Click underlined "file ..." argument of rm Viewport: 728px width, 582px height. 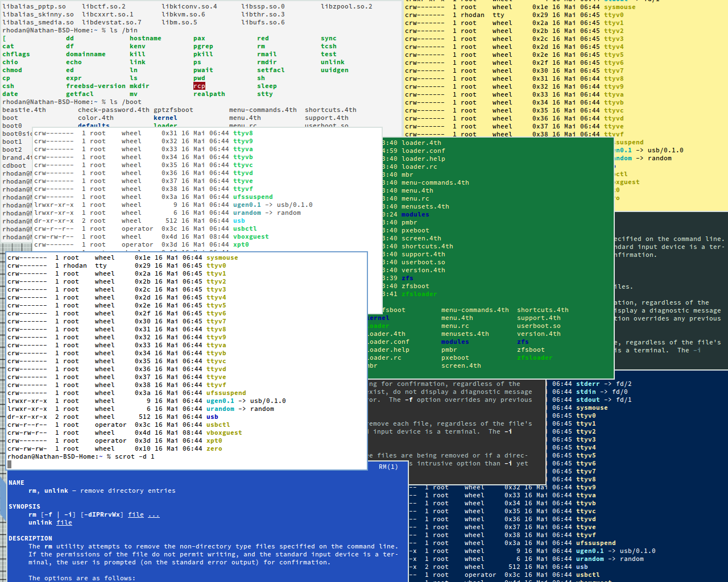pyautogui.click(x=144, y=515)
